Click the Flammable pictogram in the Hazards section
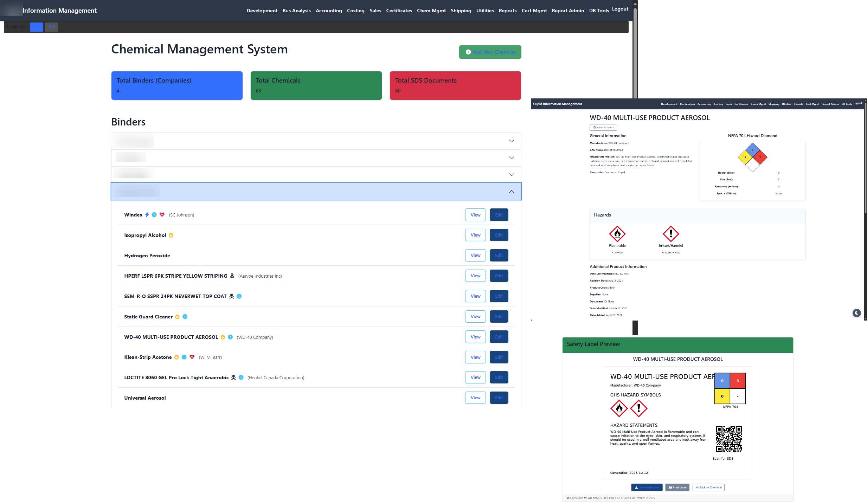 point(617,234)
